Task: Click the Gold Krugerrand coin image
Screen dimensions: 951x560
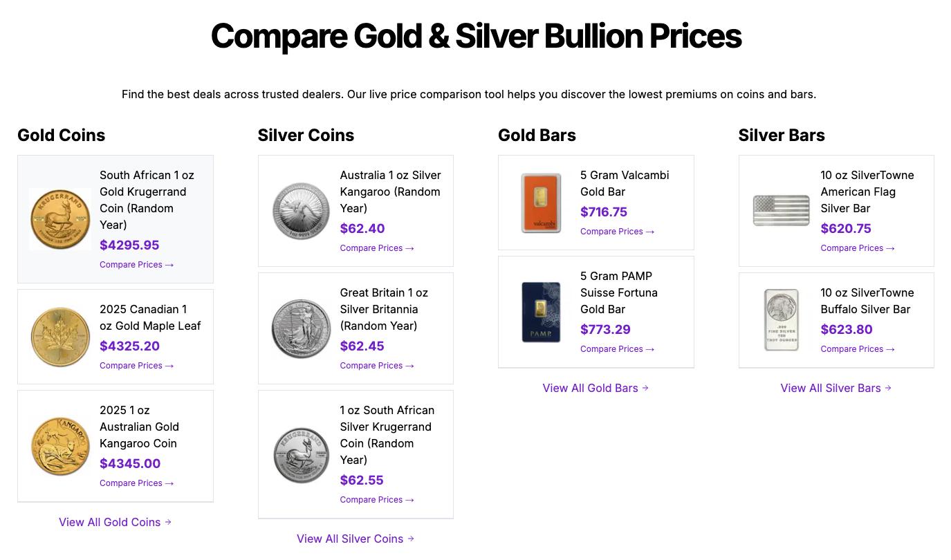Action: coord(60,219)
